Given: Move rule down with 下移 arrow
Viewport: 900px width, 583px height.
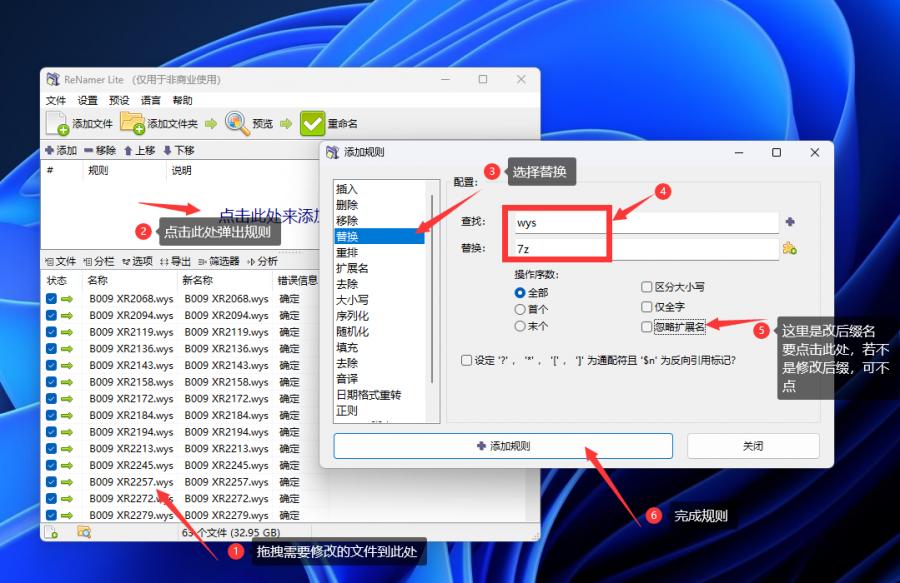Looking at the screenshot, I should (x=179, y=150).
